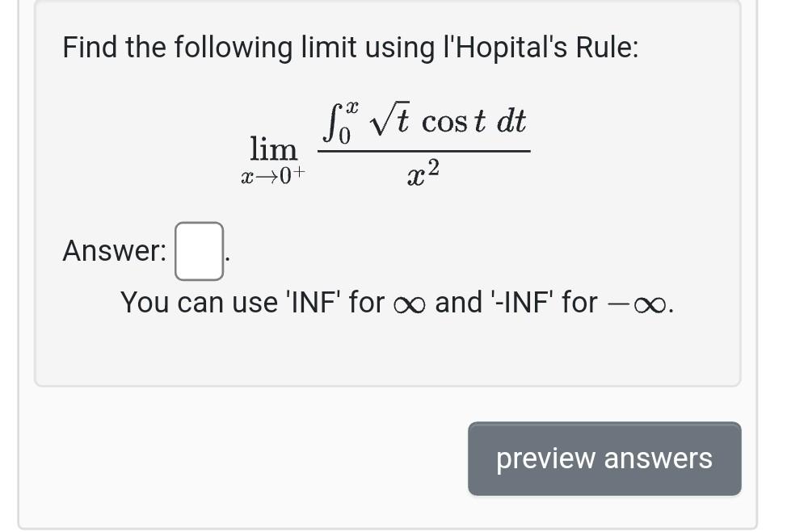Click the hint text about 'INF' usage
Image resolution: width=787 pixels, height=532 pixels.
pos(396,302)
